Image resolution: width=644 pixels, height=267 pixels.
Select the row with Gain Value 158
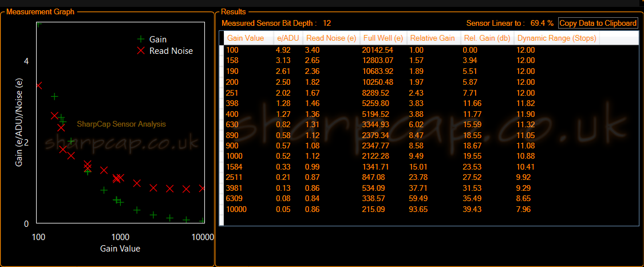(x=431, y=60)
